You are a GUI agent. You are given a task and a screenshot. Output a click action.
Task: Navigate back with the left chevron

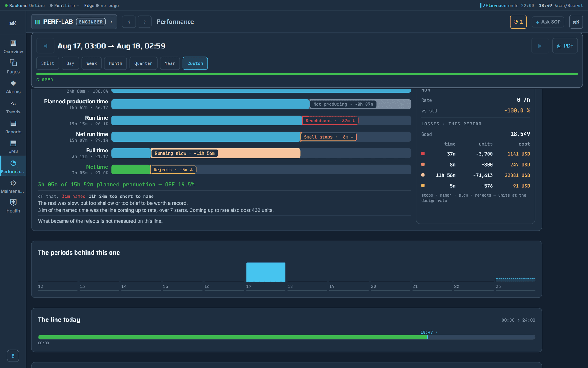(129, 22)
